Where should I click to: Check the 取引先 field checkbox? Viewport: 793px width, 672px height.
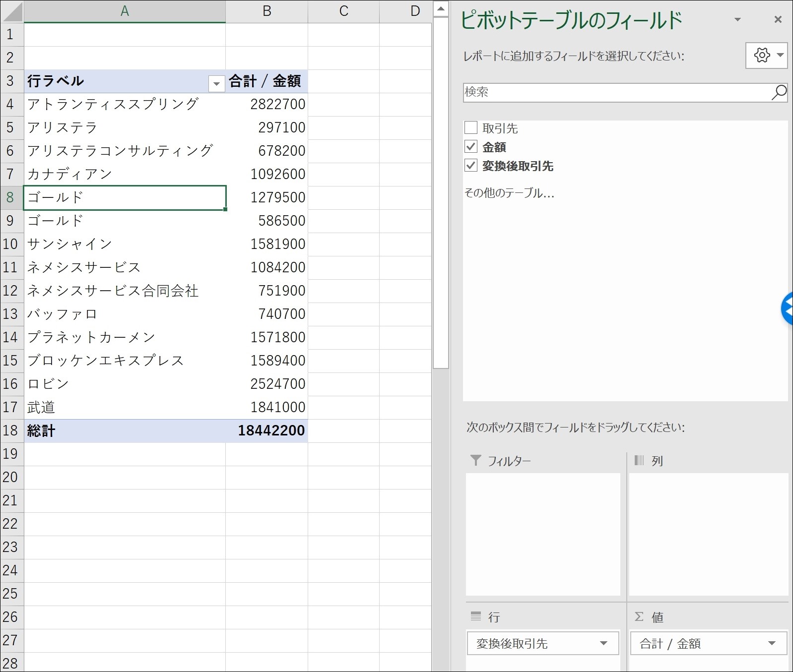[x=471, y=128]
